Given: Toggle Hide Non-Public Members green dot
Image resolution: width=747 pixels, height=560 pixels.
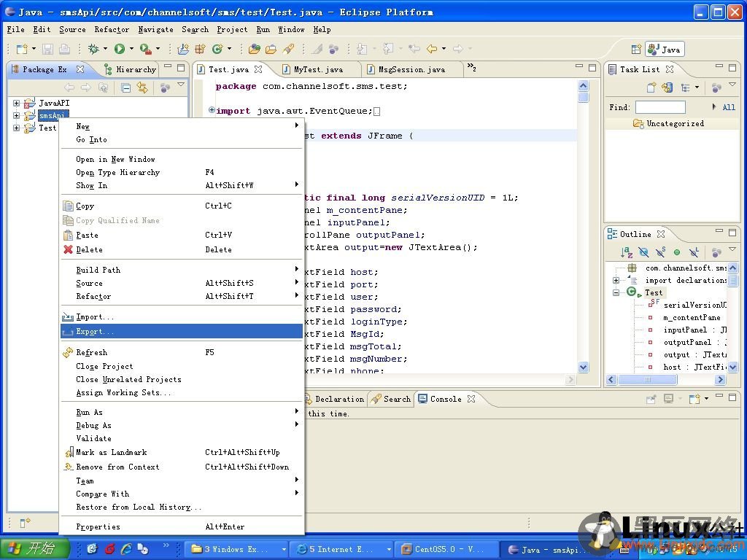Looking at the screenshot, I should tap(677, 252).
